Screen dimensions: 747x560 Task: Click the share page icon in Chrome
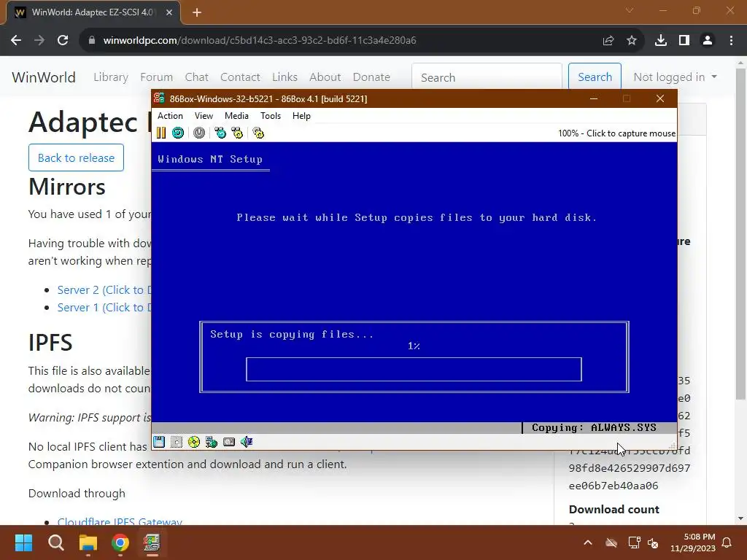(x=608, y=41)
